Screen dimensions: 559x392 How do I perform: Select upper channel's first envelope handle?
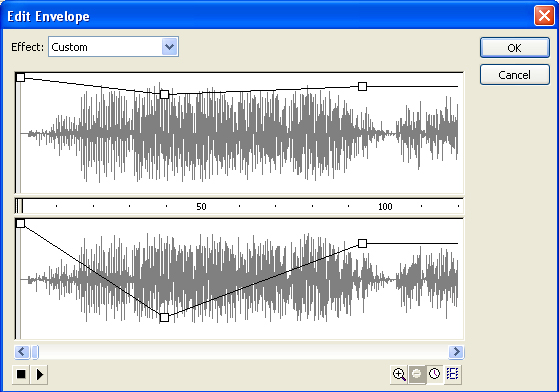[x=20, y=77]
